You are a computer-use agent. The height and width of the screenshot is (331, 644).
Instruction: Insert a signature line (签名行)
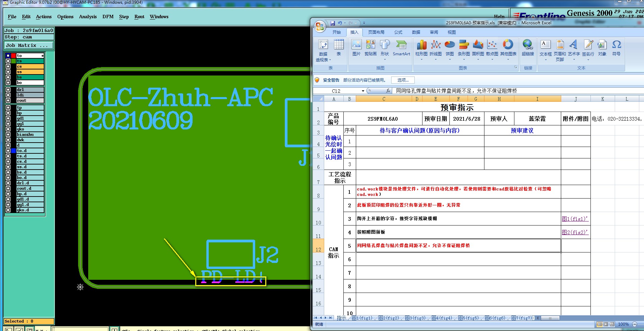(x=588, y=50)
